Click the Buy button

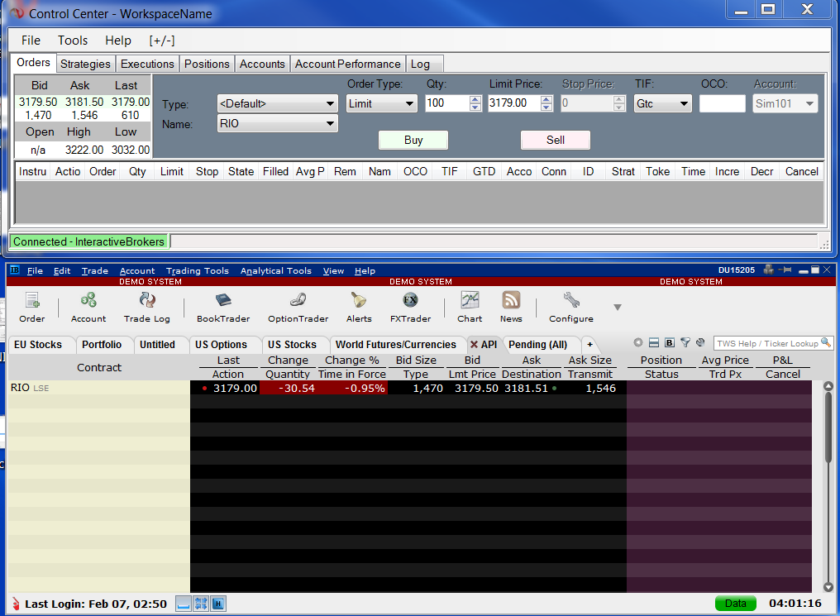pyautogui.click(x=413, y=140)
